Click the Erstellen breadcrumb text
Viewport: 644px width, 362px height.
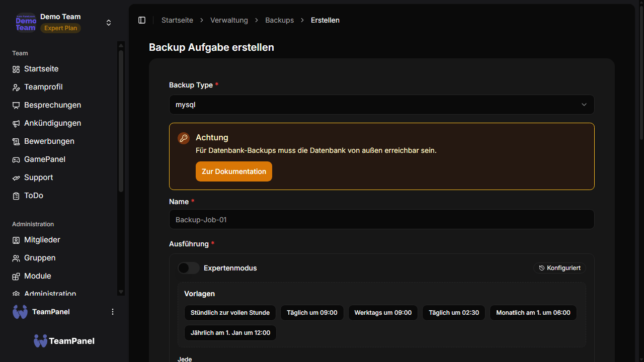tap(325, 20)
